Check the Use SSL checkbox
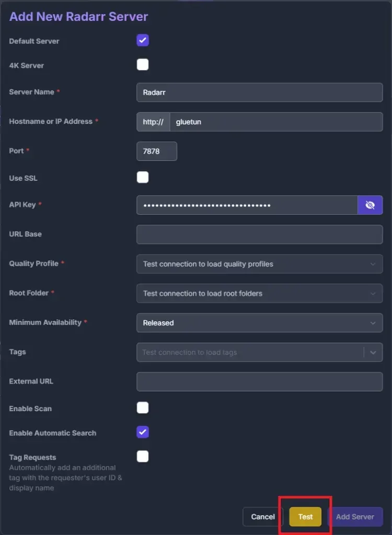 coord(143,178)
